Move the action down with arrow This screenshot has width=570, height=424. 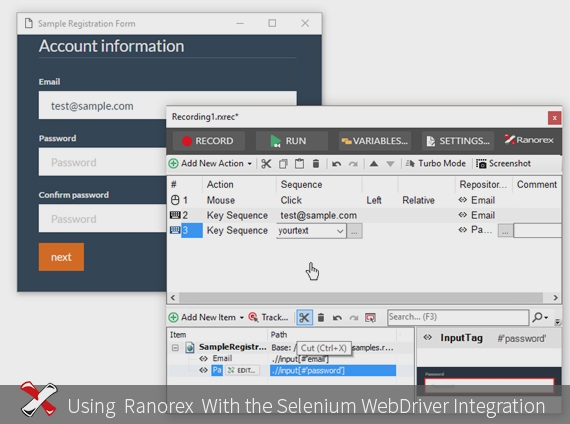point(390,164)
